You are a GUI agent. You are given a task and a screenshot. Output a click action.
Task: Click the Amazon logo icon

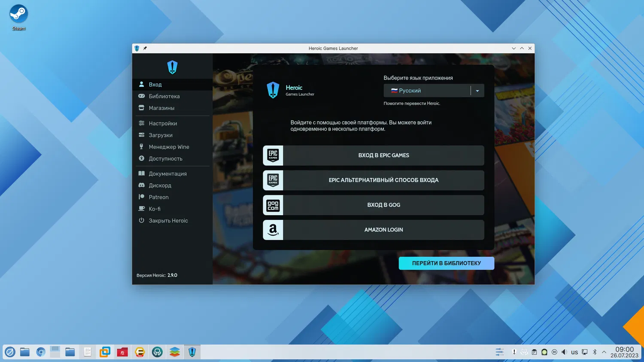(273, 230)
